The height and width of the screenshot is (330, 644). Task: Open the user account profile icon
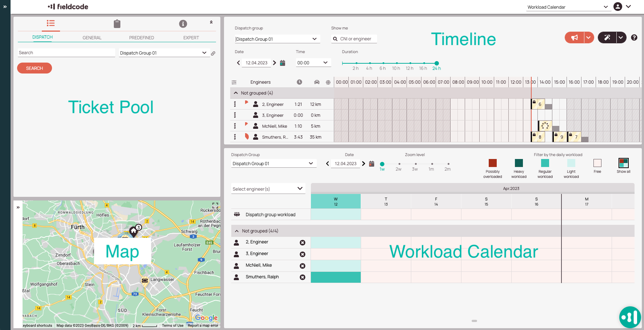[617, 7]
